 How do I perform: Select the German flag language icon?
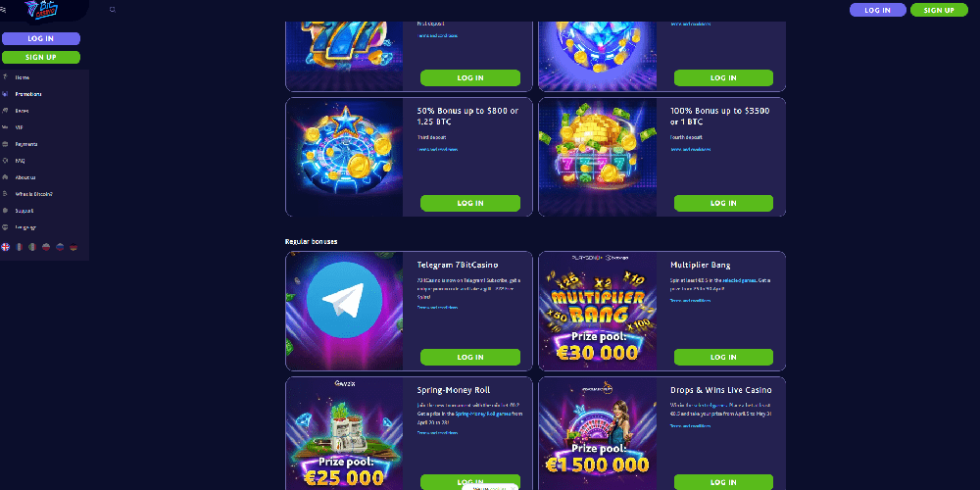[73, 247]
